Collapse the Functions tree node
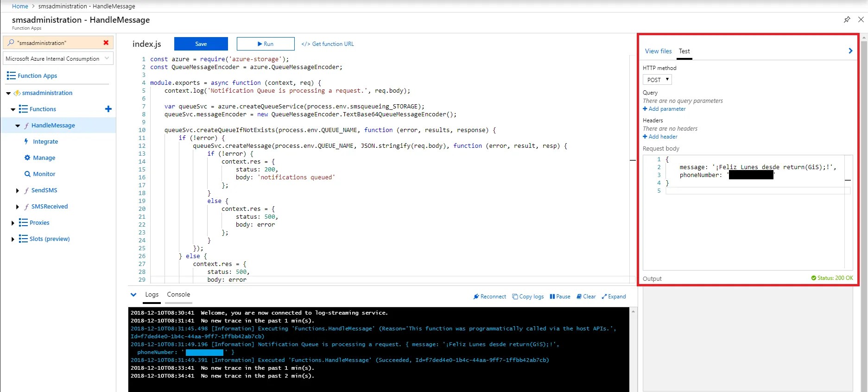The height and width of the screenshot is (392, 868). pos(13,109)
